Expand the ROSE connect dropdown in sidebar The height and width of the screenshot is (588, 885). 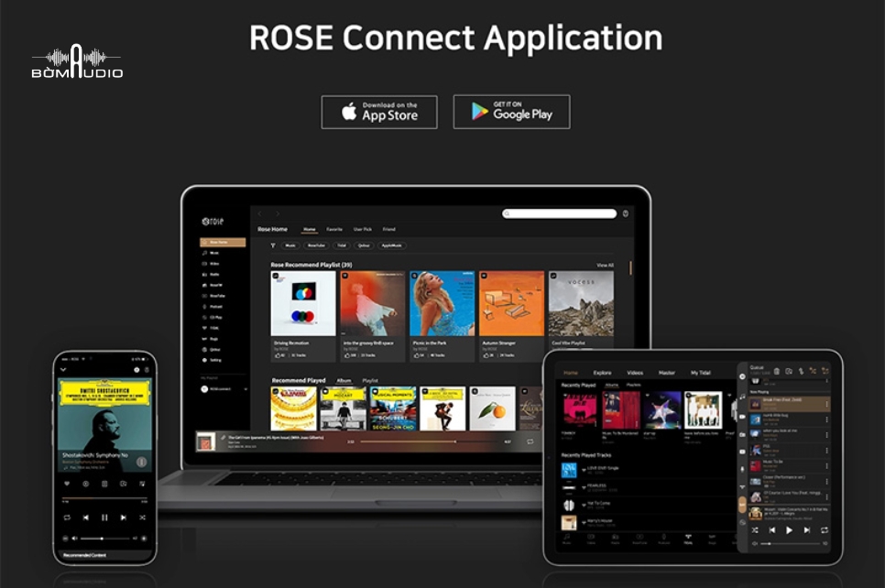point(246,389)
